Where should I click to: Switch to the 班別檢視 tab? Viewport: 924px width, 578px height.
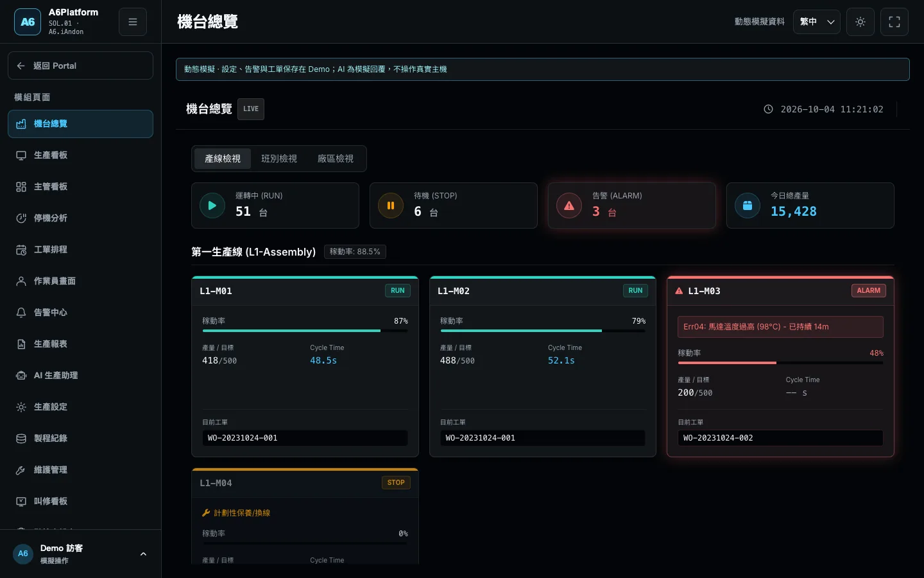pos(279,159)
